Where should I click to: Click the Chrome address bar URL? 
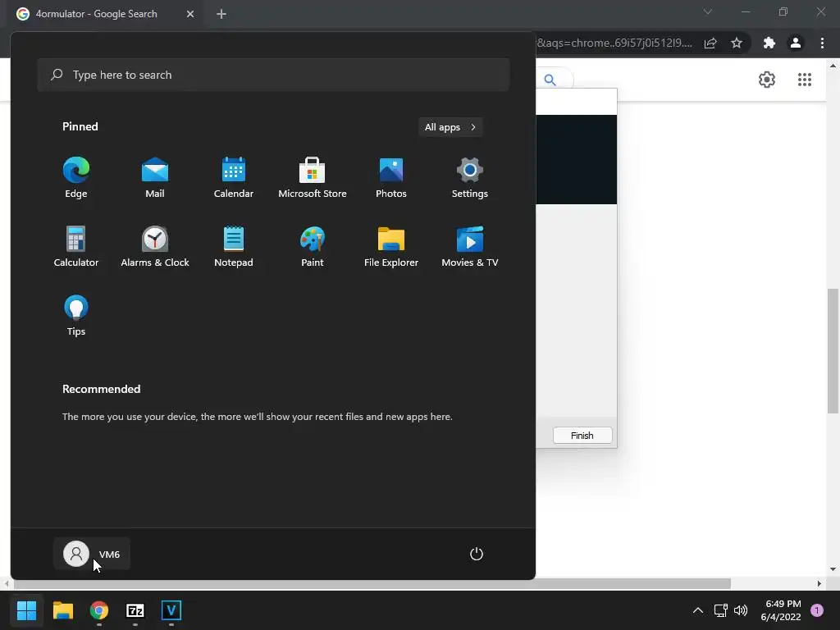point(614,43)
